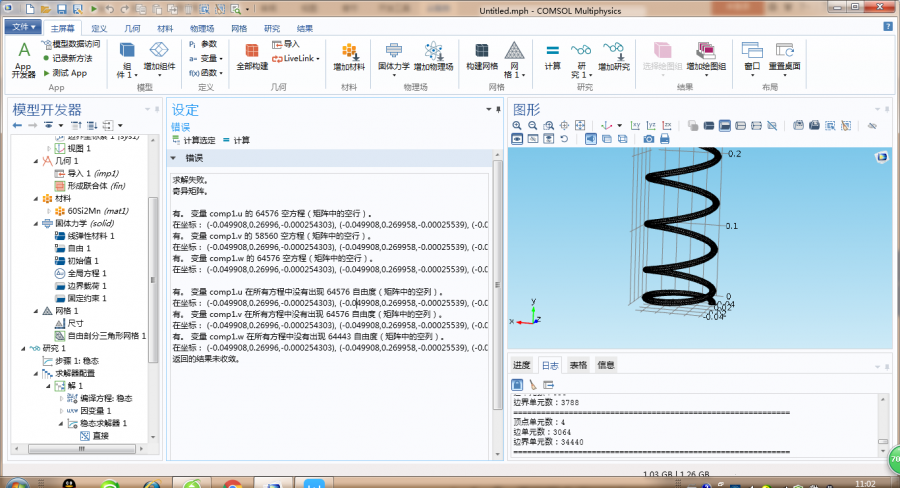
Task: Toggle select boundaries button in graphics toolbar
Action: point(725,125)
